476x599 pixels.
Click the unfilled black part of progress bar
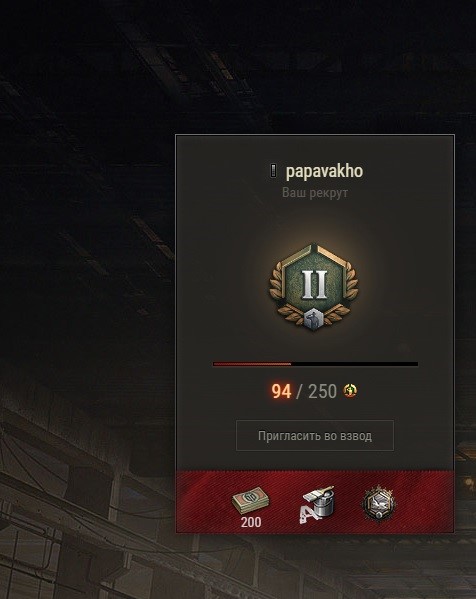(355, 364)
